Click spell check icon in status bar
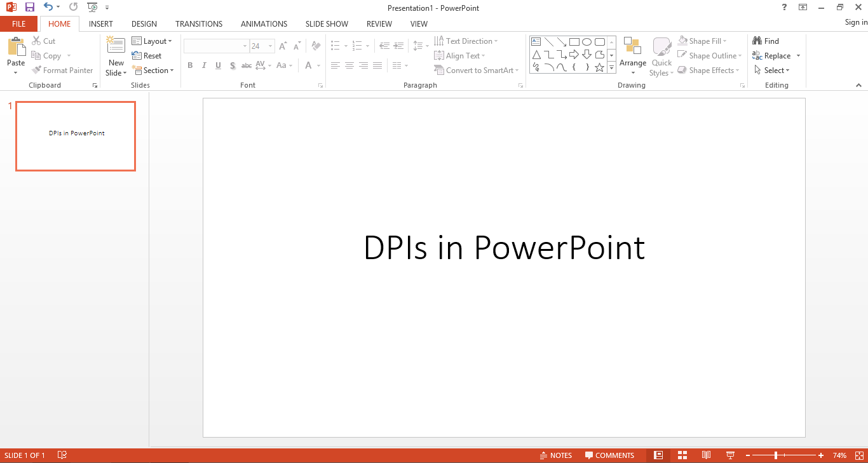The height and width of the screenshot is (463, 868). pos(62,455)
